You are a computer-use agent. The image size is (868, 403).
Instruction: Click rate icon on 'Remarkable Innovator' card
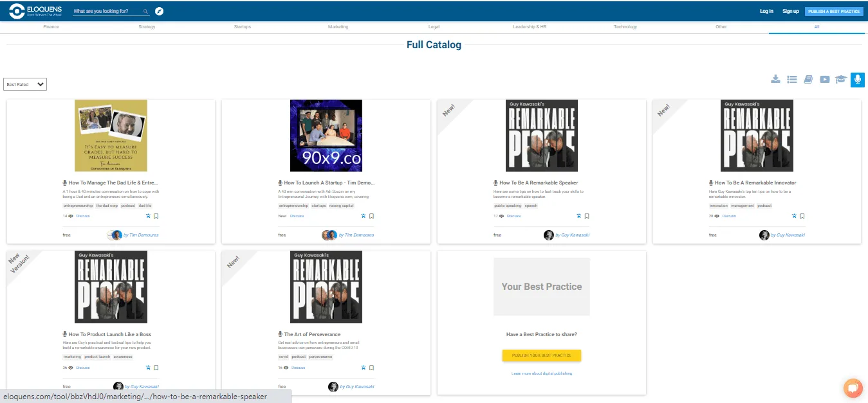tap(794, 216)
